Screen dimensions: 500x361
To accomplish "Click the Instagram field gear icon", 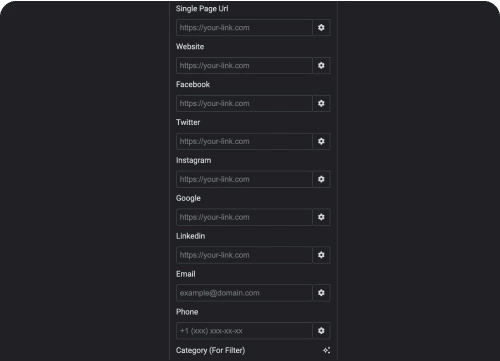I will (321, 179).
